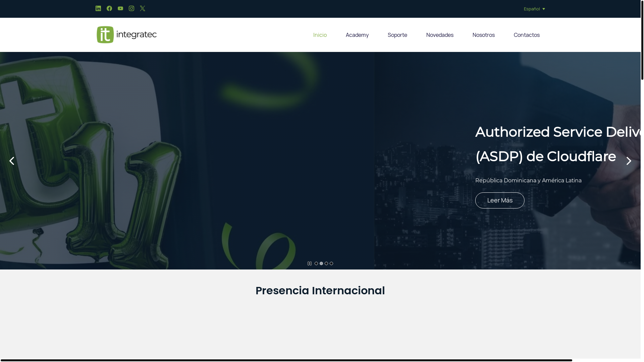The height and width of the screenshot is (362, 644).
Task: Open the Contactos menu item
Action: click(x=527, y=35)
